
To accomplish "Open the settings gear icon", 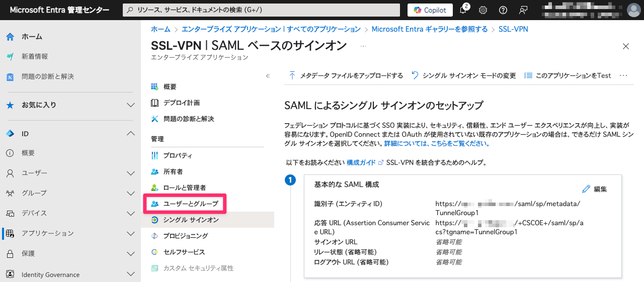I will 483,10.
